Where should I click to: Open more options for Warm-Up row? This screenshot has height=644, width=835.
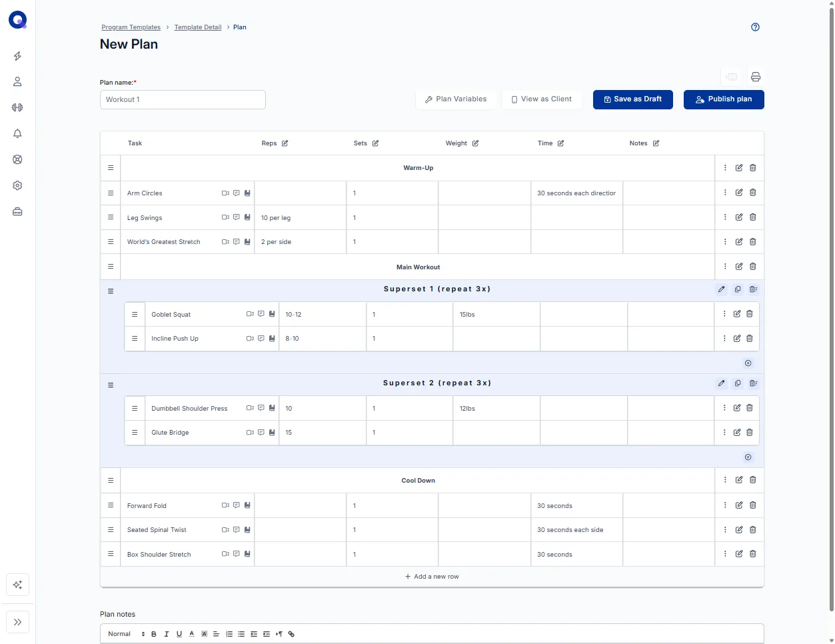725,168
